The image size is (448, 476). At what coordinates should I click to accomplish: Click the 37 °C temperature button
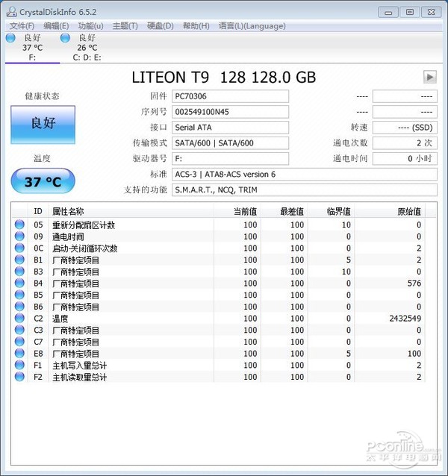point(43,181)
